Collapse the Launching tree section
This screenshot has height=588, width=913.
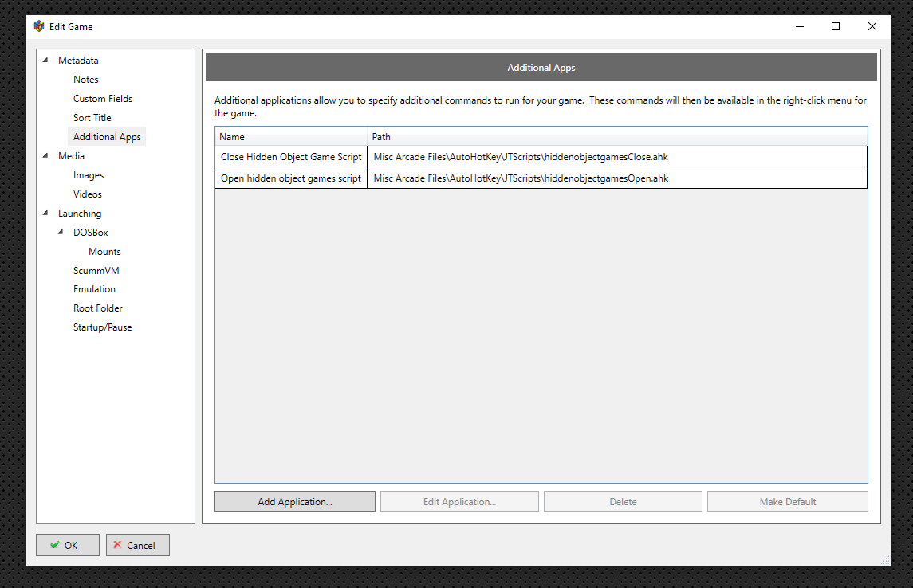tap(45, 214)
